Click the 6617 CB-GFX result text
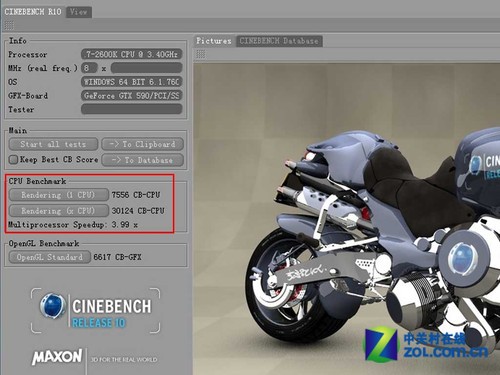Viewport: 500px width, 375px height. pyautogui.click(x=117, y=257)
